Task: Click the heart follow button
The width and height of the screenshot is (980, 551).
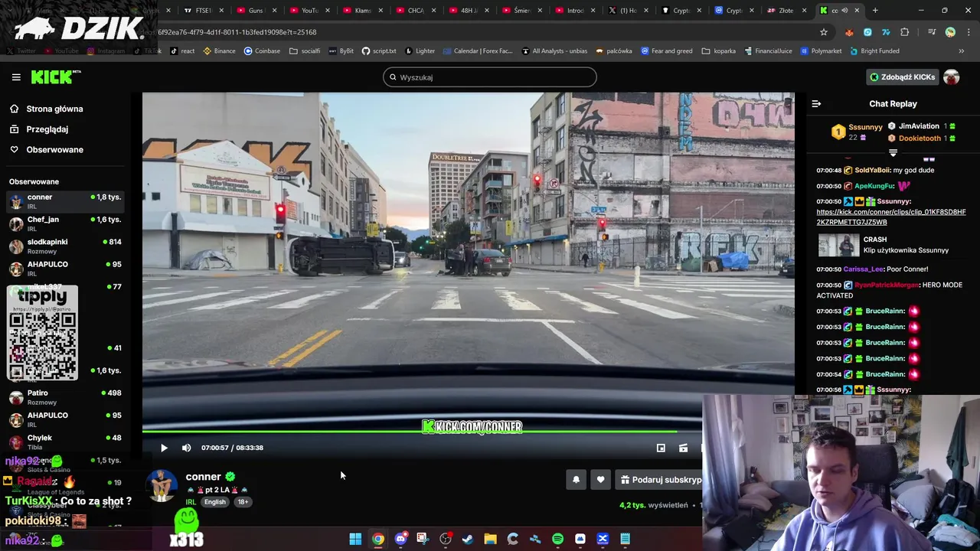Action: click(600, 480)
